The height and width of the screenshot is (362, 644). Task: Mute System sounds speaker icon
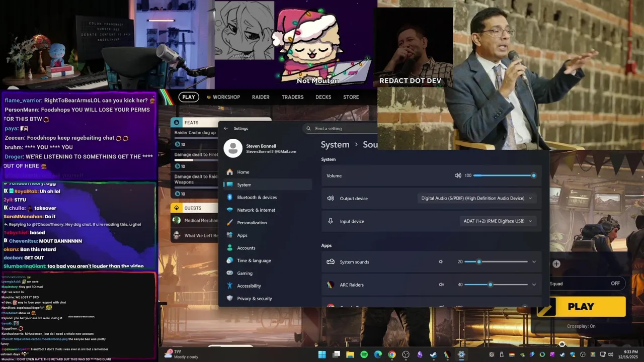point(441,261)
